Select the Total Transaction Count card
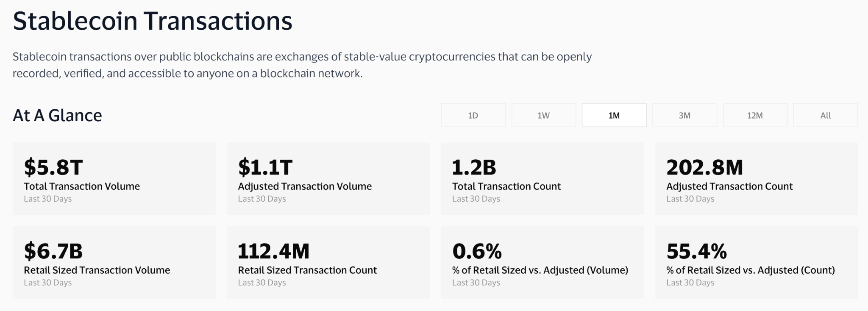Image resolution: width=868 pixels, height=311 pixels. point(542,178)
